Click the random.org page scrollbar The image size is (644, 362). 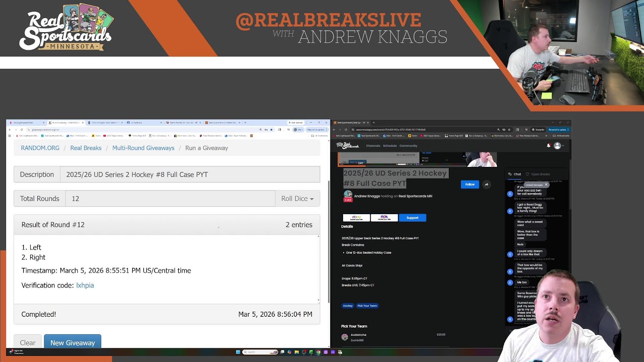point(329,241)
